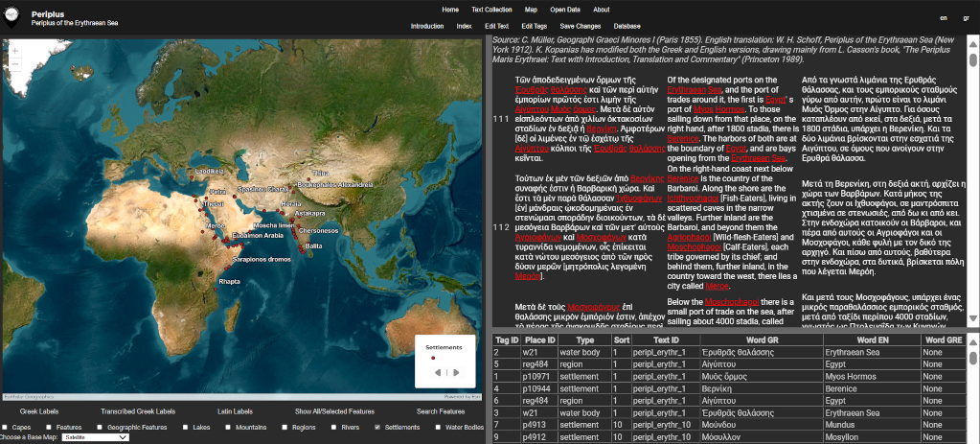Switch language to Greek (gr)
This screenshot has height=444, width=980.
(x=966, y=17)
